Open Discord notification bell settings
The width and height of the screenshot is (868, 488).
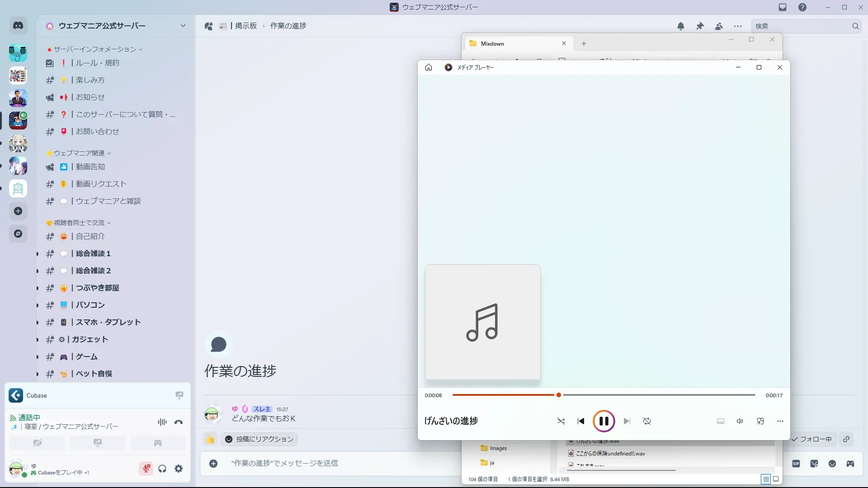click(x=681, y=26)
